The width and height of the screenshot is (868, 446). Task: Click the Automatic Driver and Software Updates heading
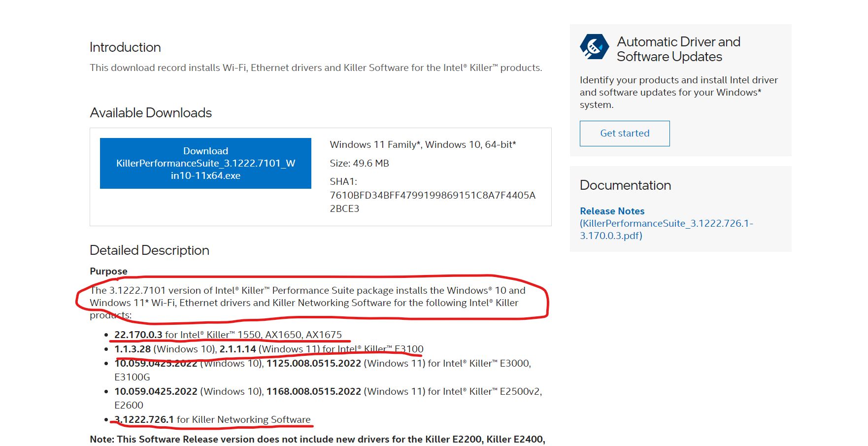[678, 49]
